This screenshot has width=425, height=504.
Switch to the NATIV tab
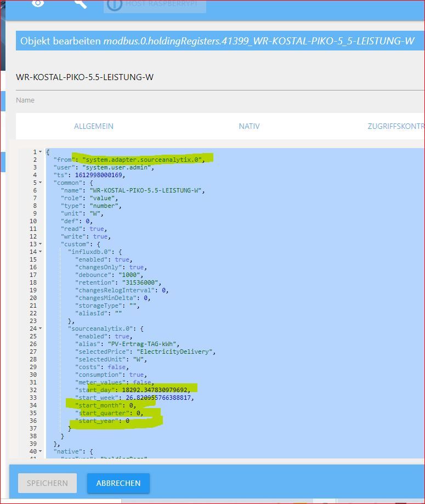[249, 126]
